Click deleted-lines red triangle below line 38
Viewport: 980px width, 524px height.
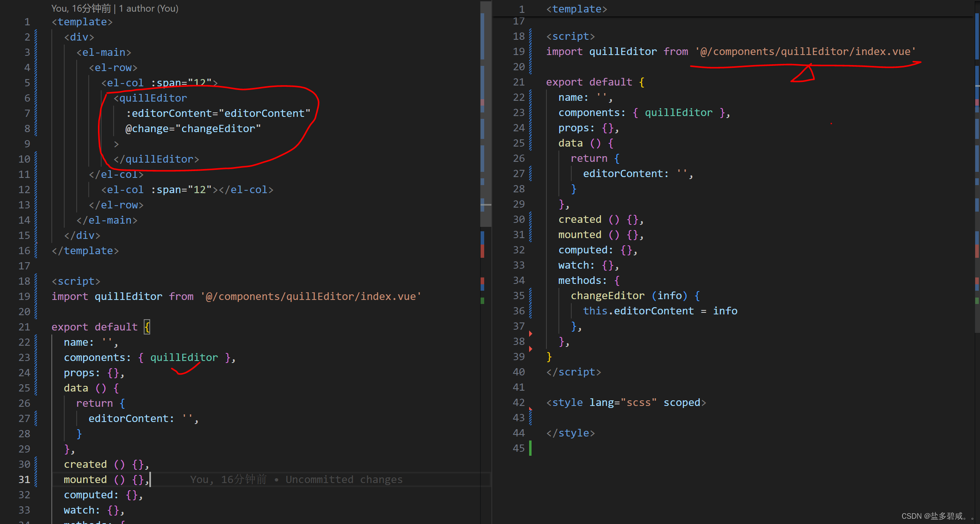click(530, 349)
